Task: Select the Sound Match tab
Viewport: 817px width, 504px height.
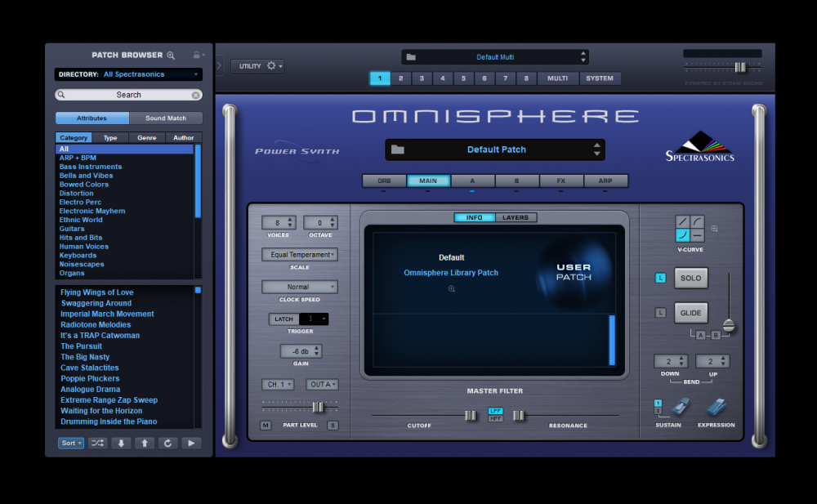Action: tap(166, 118)
